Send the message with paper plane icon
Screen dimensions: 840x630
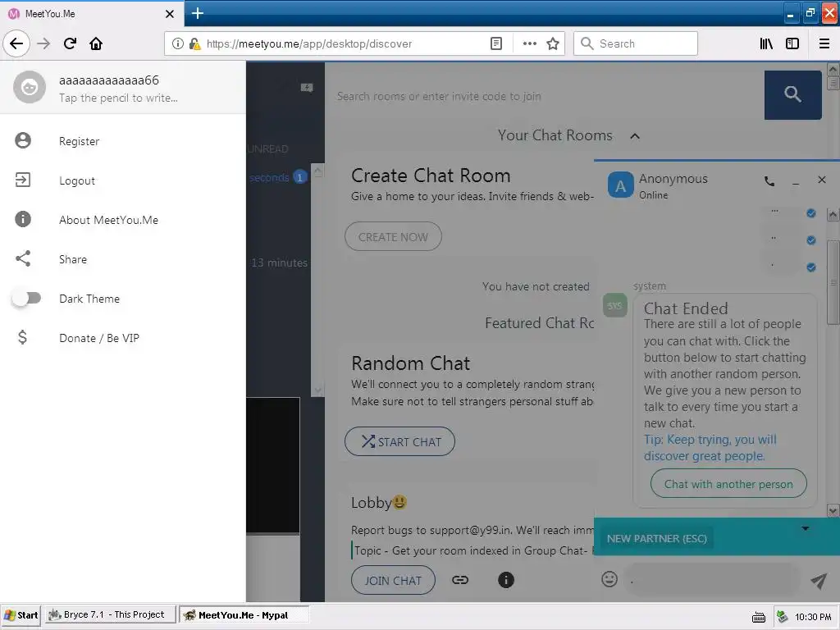pos(819,581)
